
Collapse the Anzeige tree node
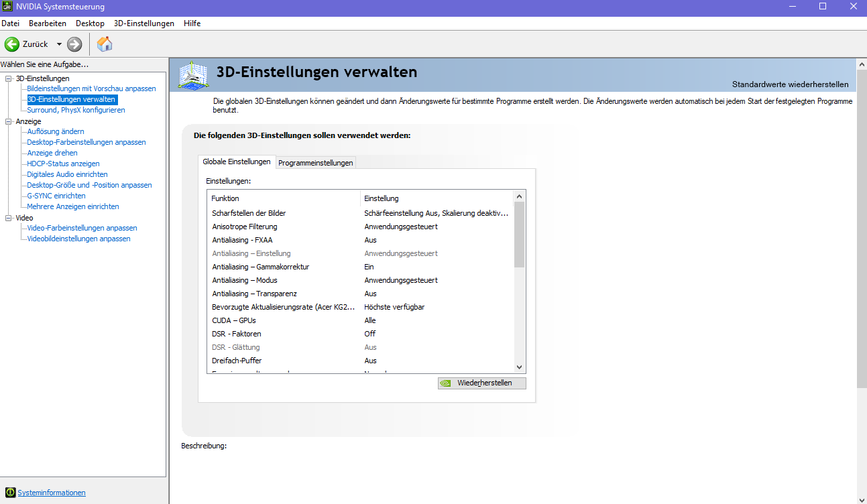tap(9, 121)
